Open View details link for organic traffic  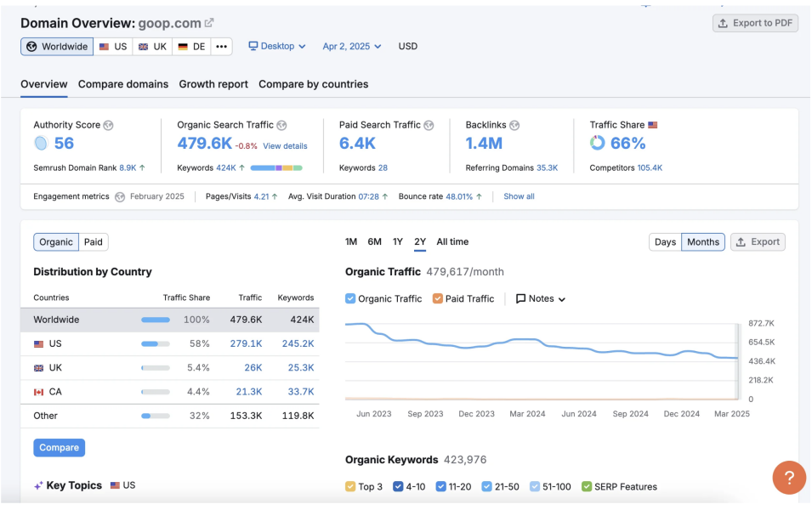point(285,146)
